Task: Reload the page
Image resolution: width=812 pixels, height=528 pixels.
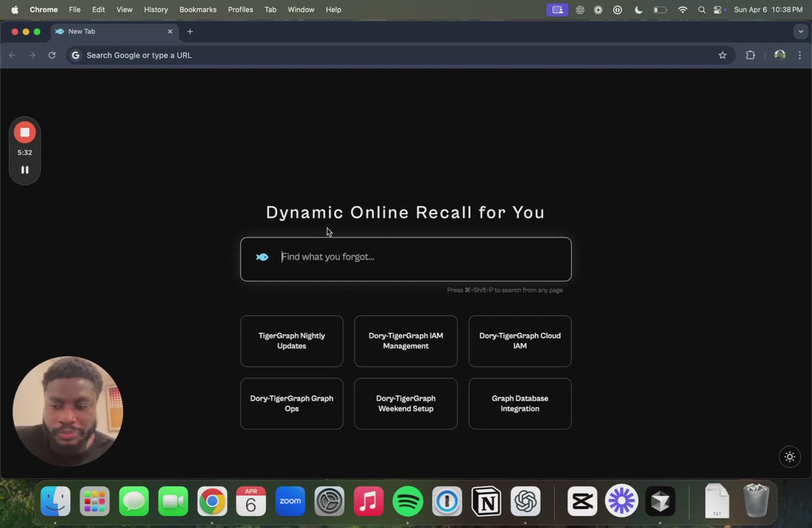Action: tap(52, 55)
